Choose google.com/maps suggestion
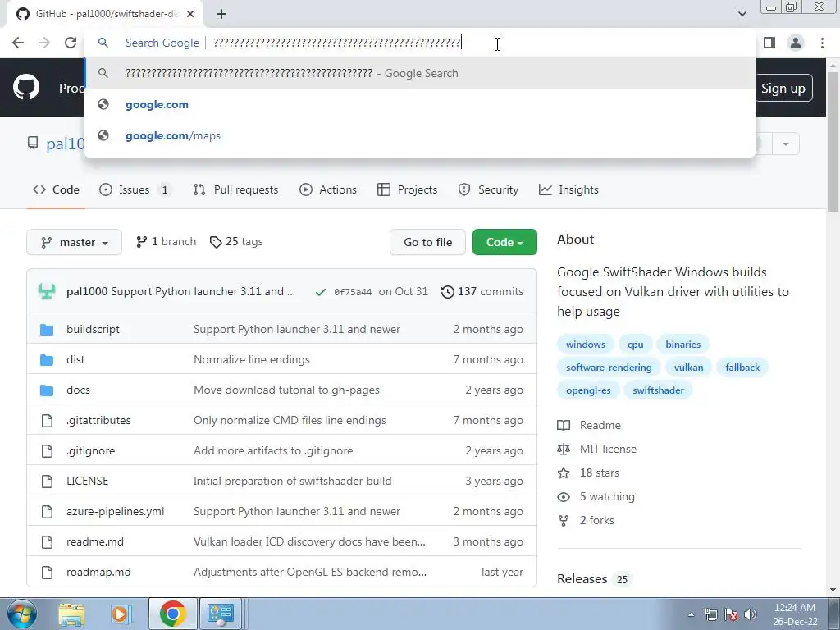840x630 pixels. click(173, 135)
